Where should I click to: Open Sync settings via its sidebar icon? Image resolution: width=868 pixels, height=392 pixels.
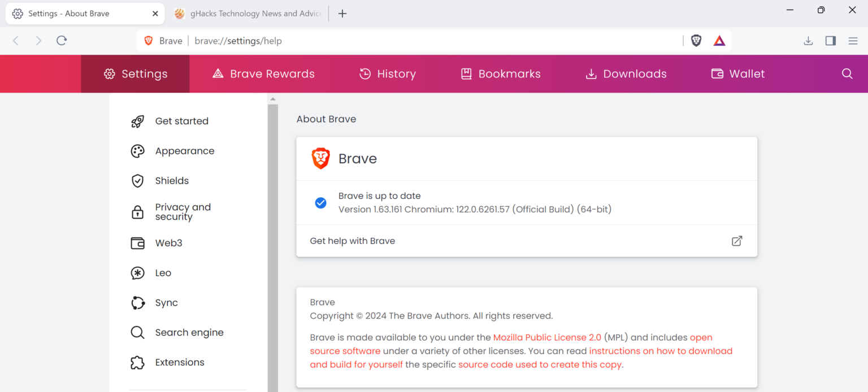137,303
